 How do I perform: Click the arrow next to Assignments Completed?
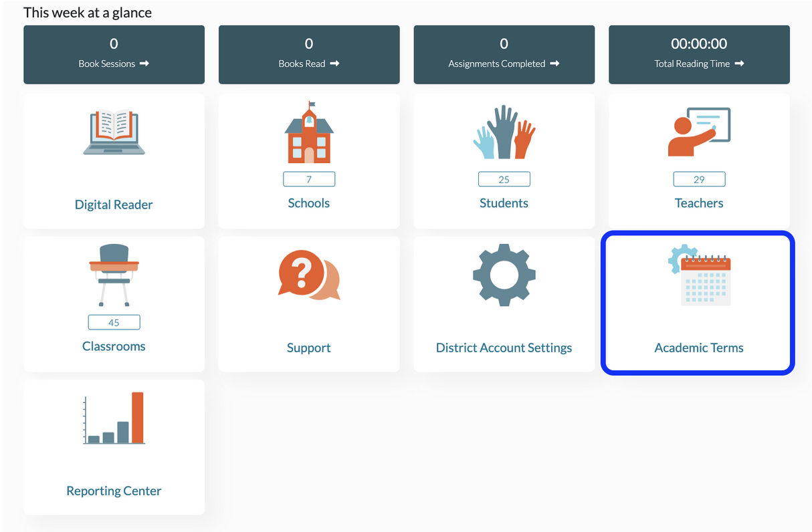[554, 63]
